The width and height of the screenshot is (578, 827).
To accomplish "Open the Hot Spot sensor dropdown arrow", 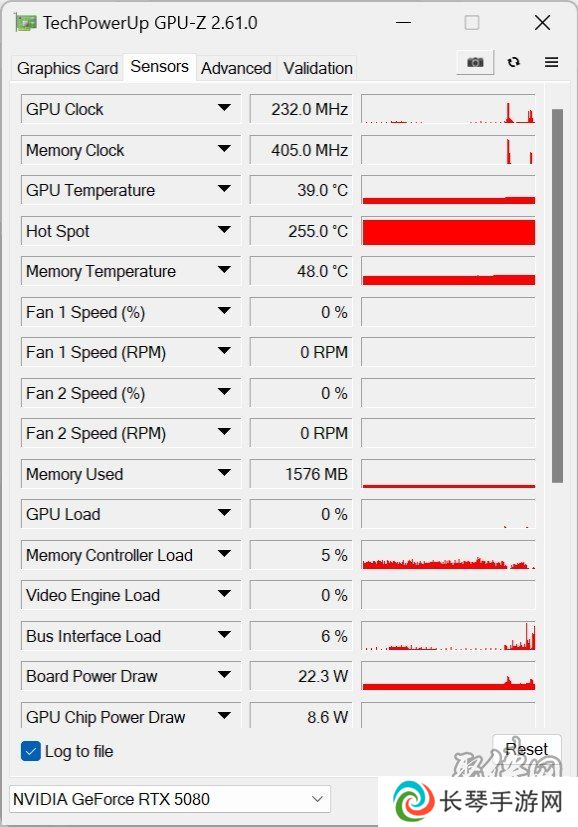I will (224, 230).
